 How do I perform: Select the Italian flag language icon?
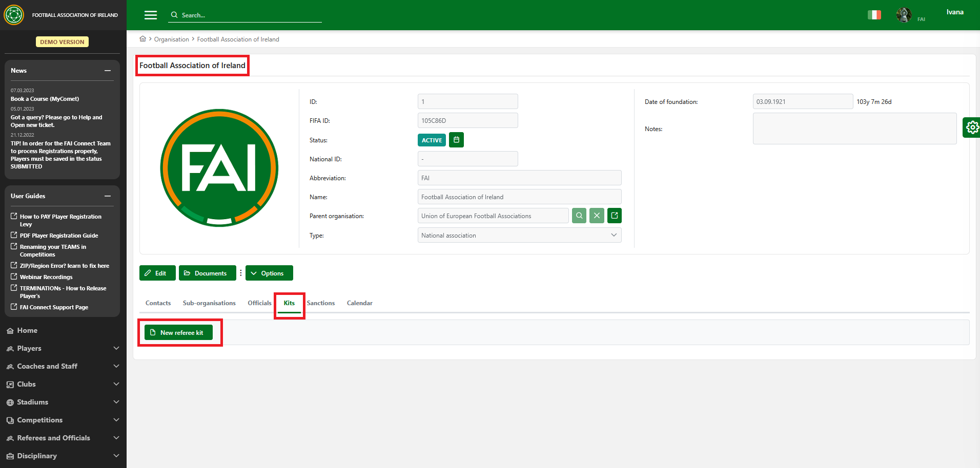click(874, 15)
